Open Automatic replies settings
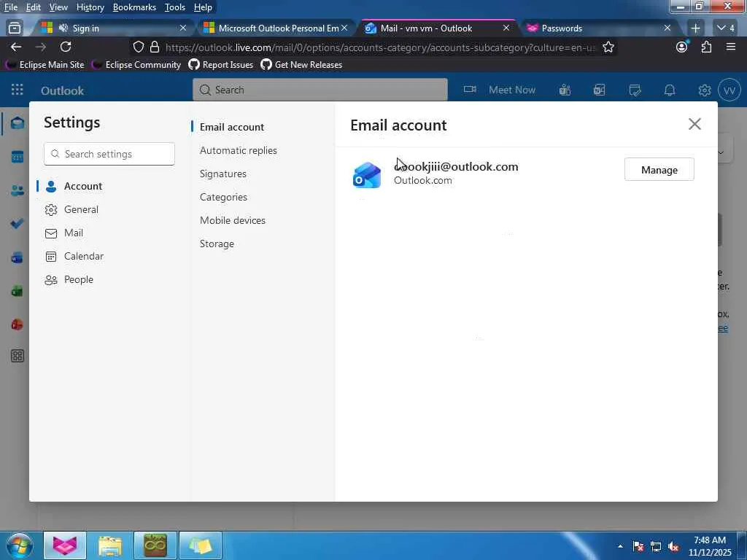The image size is (747, 560). (x=239, y=150)
